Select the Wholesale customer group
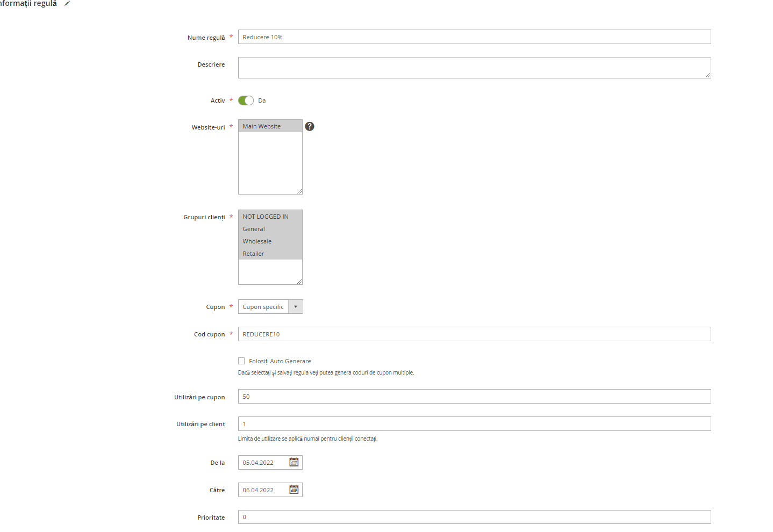 point(270,241)
